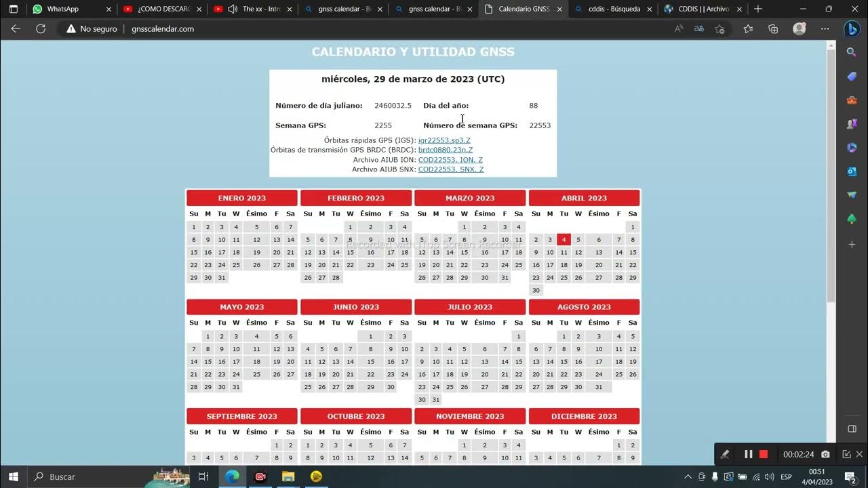Stop the recording with the red square
Image resolution: width=868 pixels, height=488 pixels.
[764, 454]
